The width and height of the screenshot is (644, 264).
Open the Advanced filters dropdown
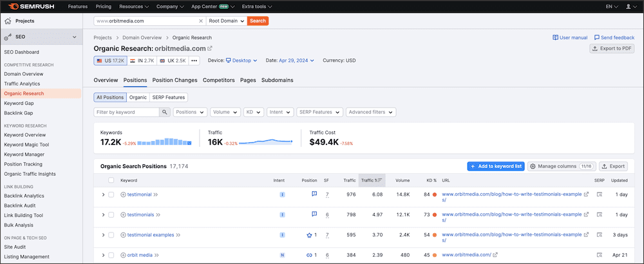(371, 112)
